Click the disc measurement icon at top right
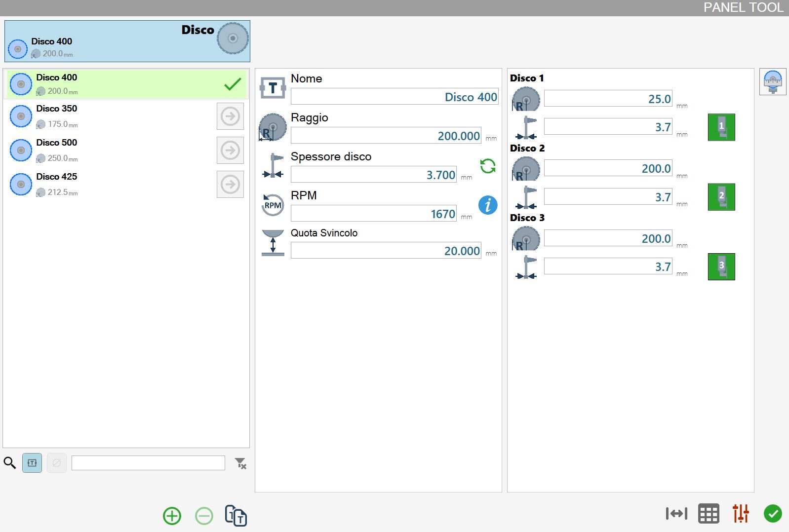Screen dimensions: 789x532 [773, 82]
